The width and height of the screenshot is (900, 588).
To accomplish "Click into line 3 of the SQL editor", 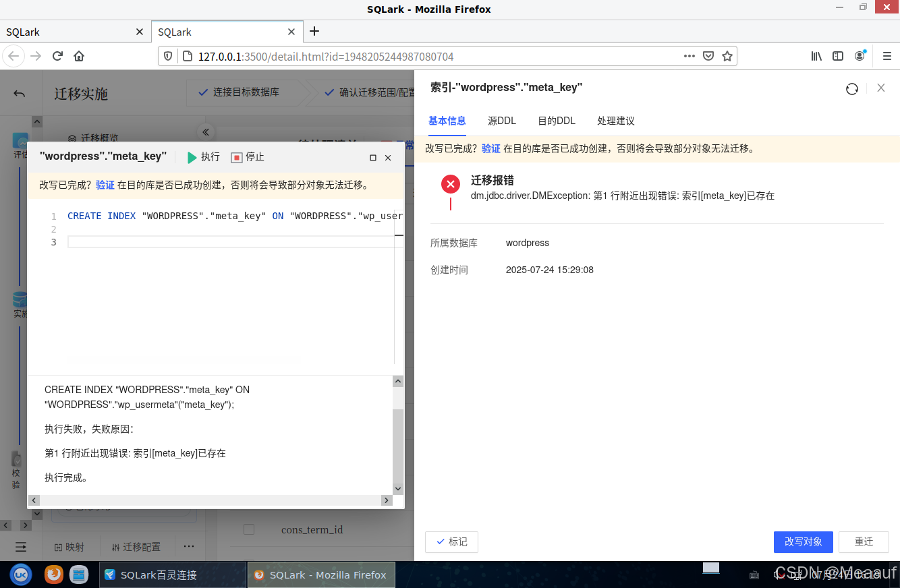I will point(231,242).
